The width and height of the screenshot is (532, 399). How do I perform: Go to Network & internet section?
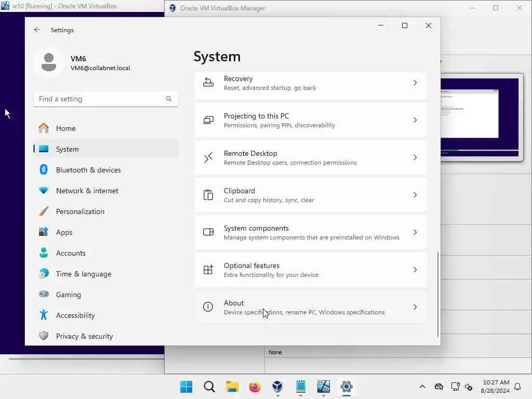click(x=106, y=191)
